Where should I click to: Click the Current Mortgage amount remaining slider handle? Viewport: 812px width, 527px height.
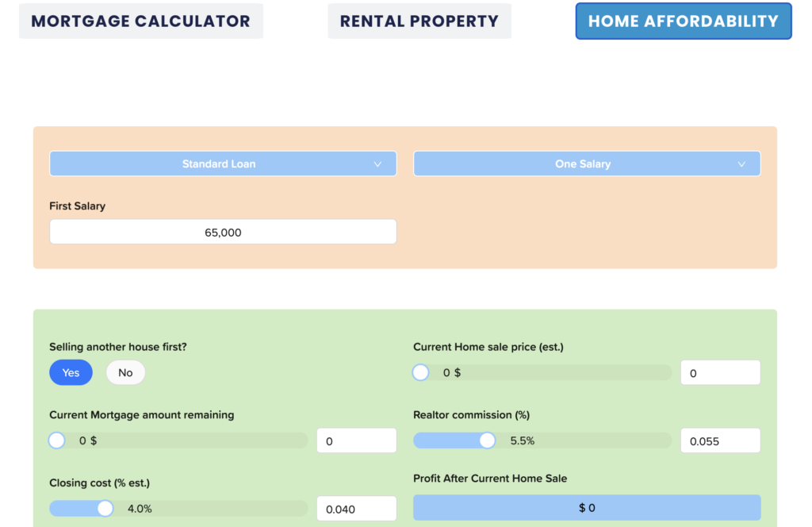coord(56,440)
